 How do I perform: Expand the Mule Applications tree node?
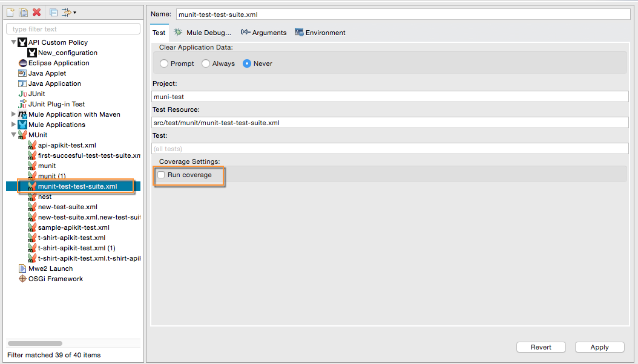click(x=14, y=124)
